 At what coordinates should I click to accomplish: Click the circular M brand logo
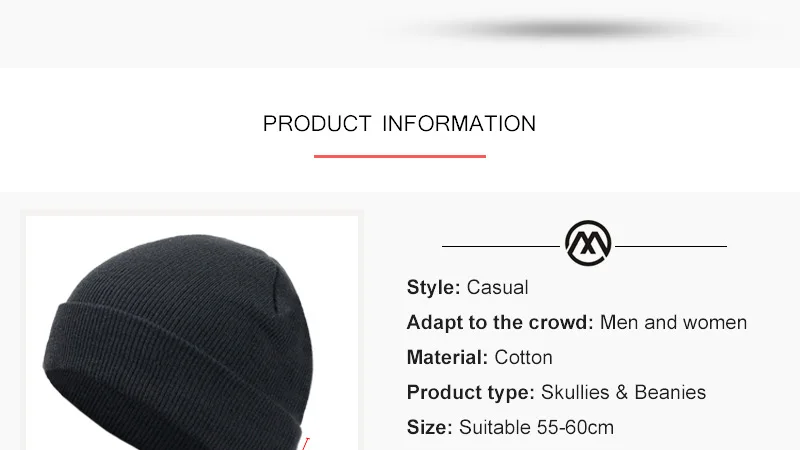(588, 243)
